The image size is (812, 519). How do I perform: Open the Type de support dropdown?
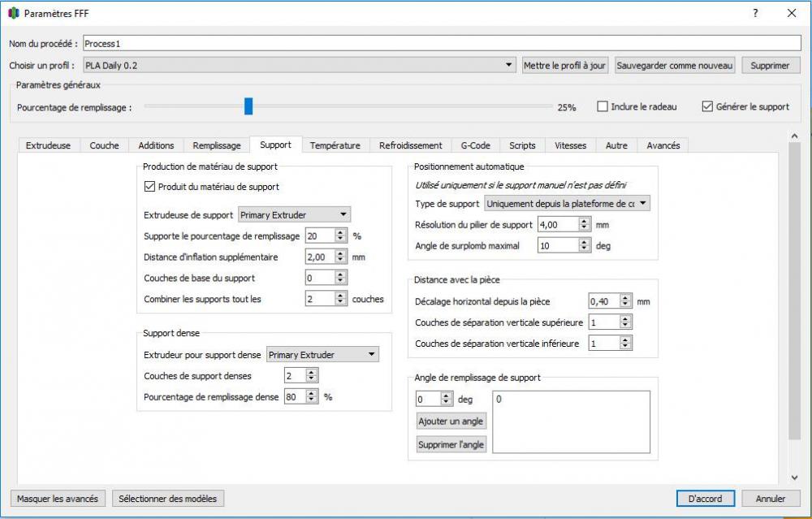(x=567, y=204)
